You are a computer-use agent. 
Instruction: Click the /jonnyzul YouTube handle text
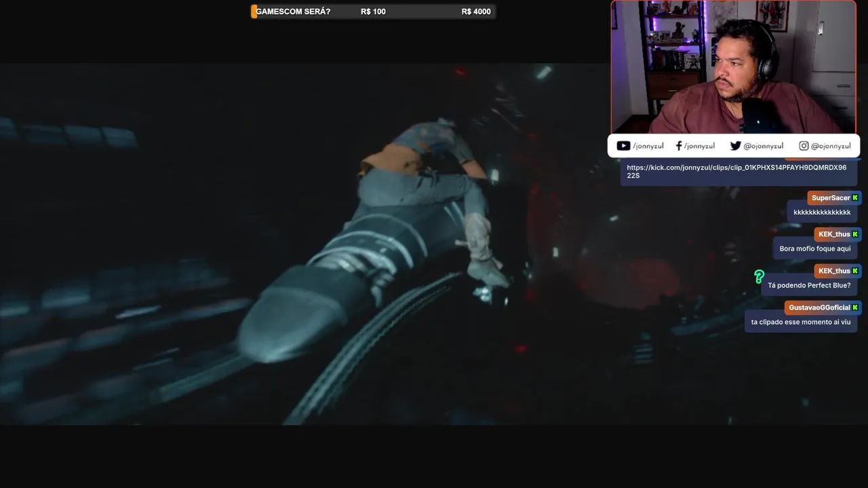[x=649, y=146]
